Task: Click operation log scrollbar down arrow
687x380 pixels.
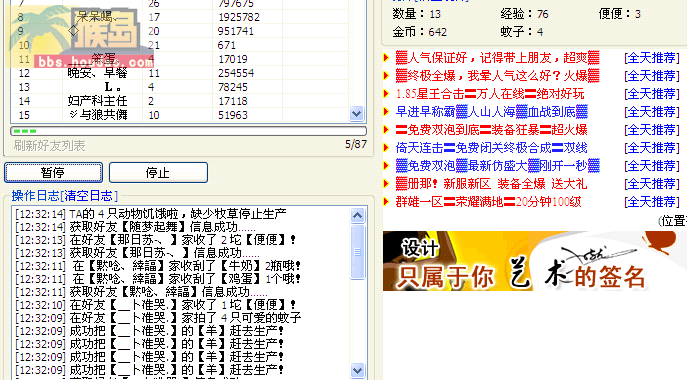Action: pyautogui.click(x=358, y=370)
